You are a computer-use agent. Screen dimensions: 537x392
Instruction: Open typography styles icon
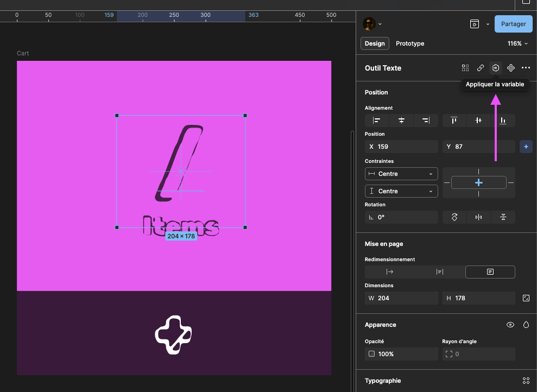(526, 381)
